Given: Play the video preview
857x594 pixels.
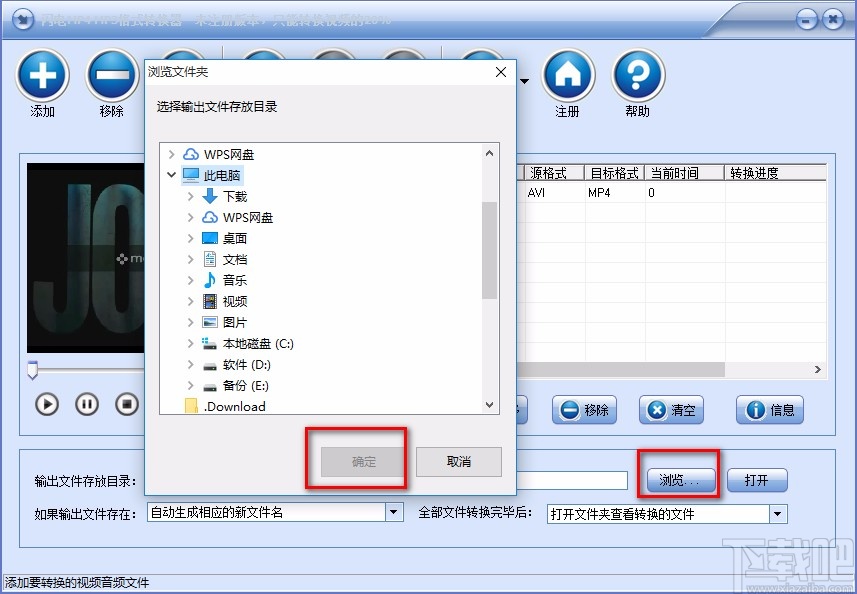Looking at the screenshot, I should (x=47, y=404).
